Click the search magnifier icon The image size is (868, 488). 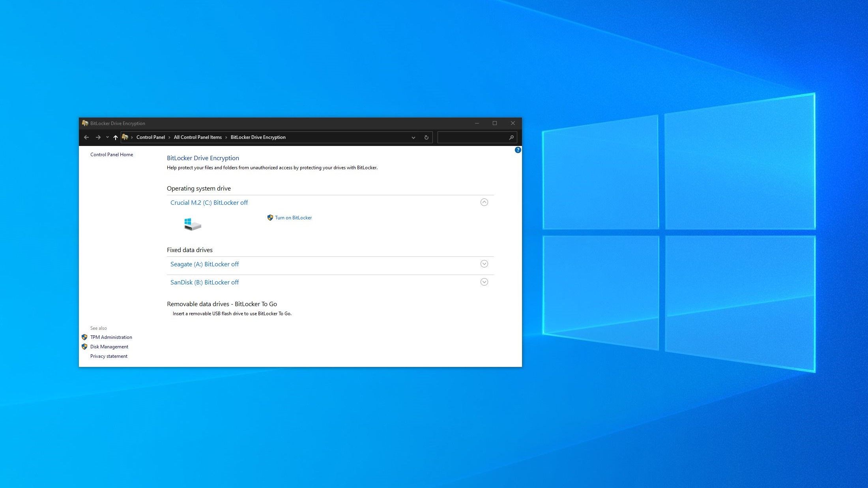(x=511, y=137)
